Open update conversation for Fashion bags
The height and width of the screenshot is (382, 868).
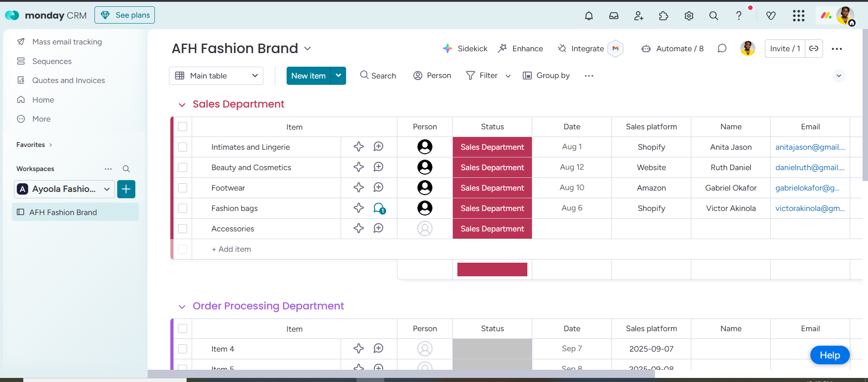pos(379,208)
